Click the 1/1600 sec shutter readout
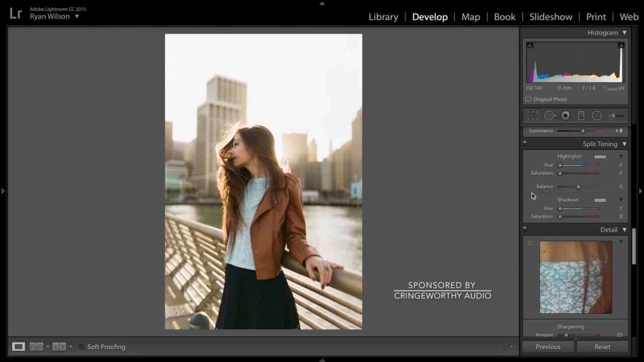The height and width of the screenshot is (362, 644). click(614, 88)
